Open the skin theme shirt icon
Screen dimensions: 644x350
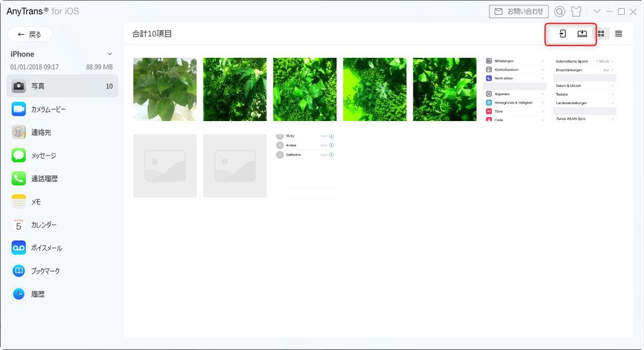click(576, 12)
